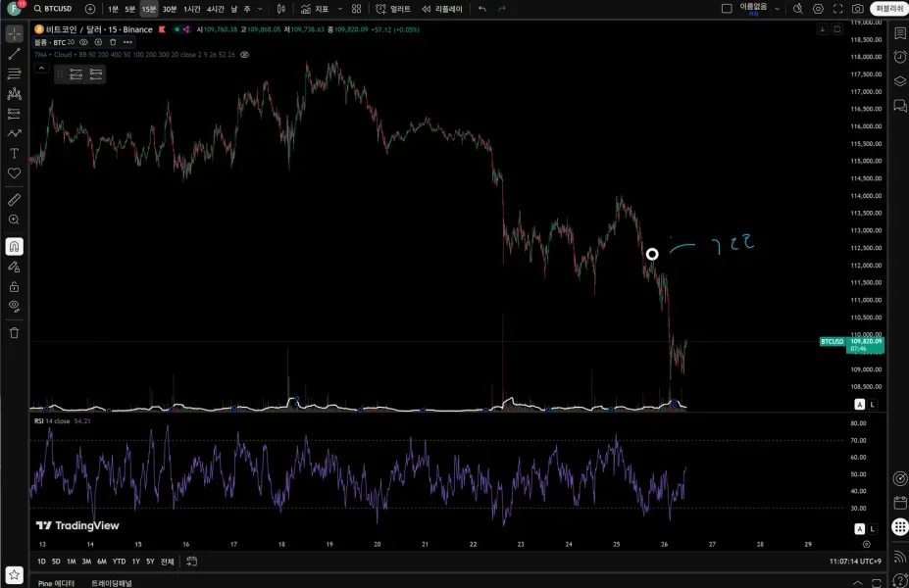Take a chart snapshot with camera icon
The width and height of the screenshot is (909, 588).
click(857, 9)
